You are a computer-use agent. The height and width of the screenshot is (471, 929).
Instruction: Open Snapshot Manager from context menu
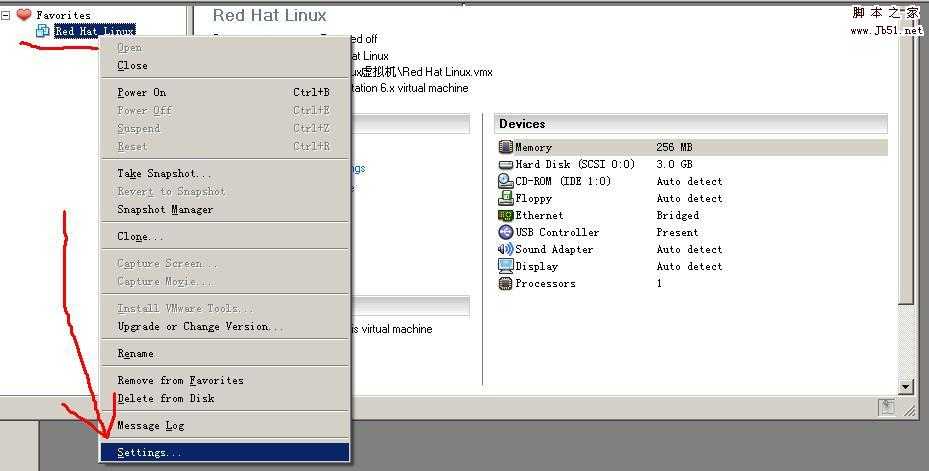click(x=225, y=210)
